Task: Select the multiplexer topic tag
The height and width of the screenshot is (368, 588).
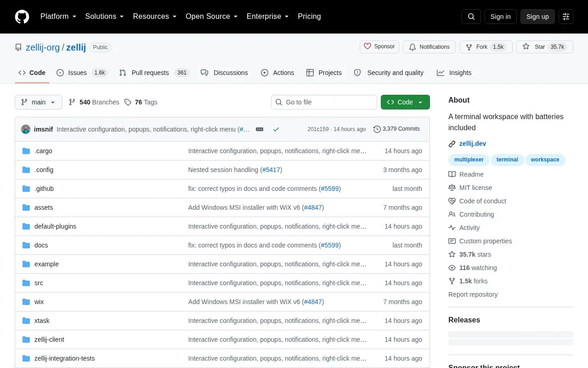Action: (469, 160)
